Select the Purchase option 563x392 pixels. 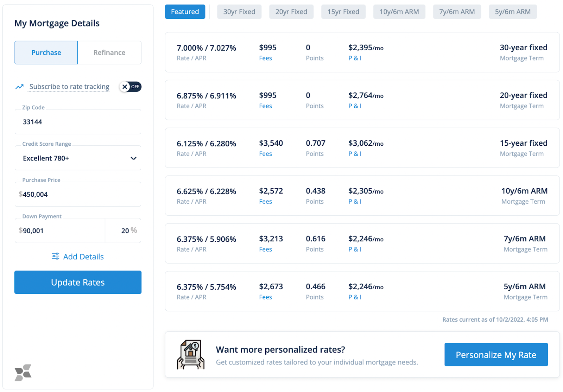[46, 52]
